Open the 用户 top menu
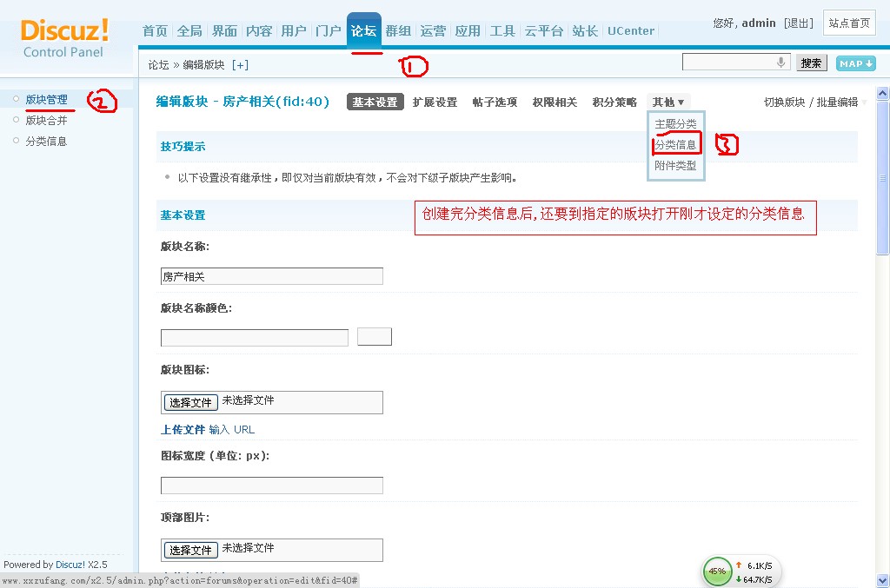 [x=294, y=30]
